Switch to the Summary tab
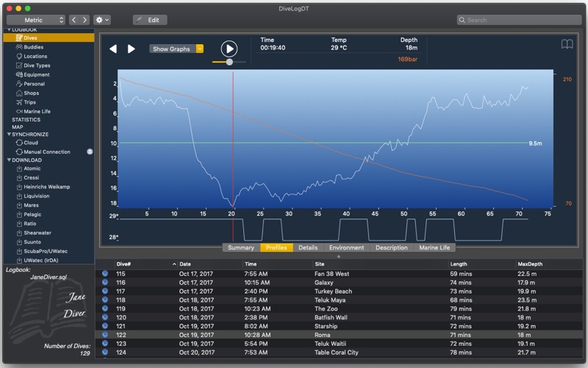 coord(241,247)
